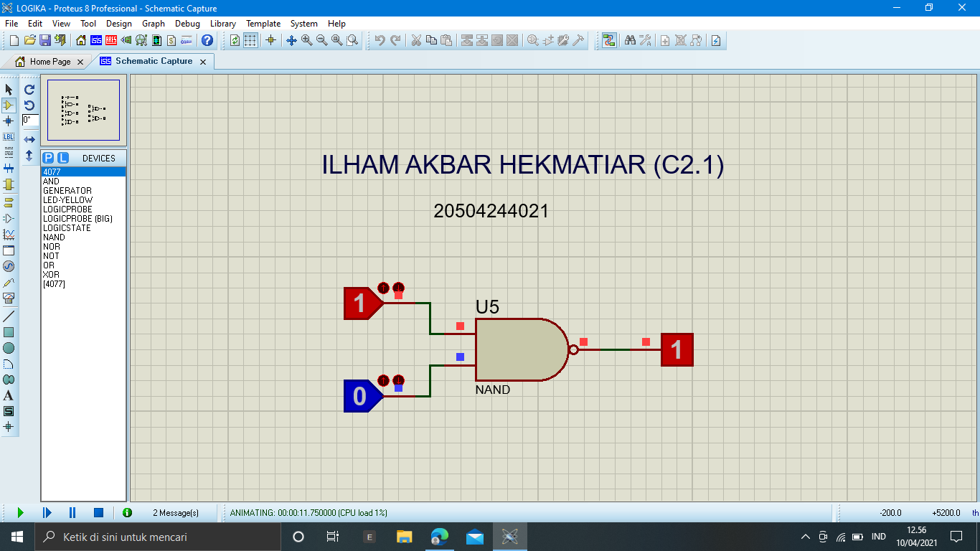The width and height of the screenshot is (980, 551).
Task: Click the rotation angle input field
Action: coord(30,121)
